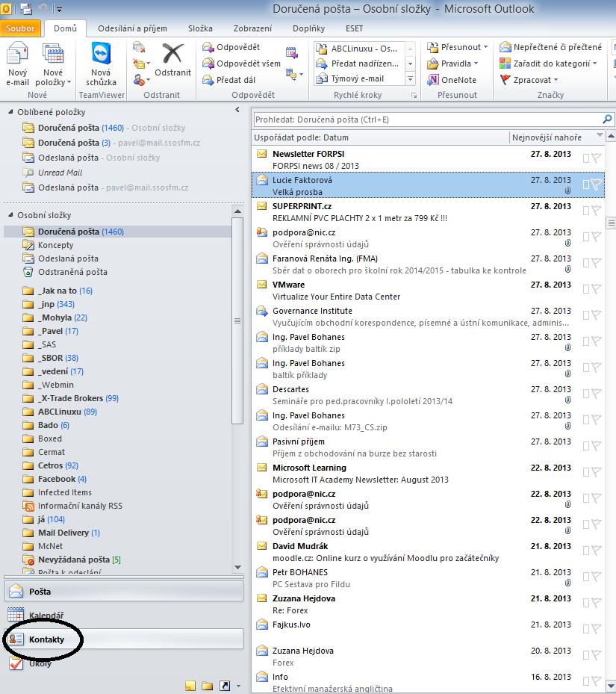The width and height of the screenshot is (616, 694).
Task: Minimize the navigation pane arrow
Action: [237, 110]
